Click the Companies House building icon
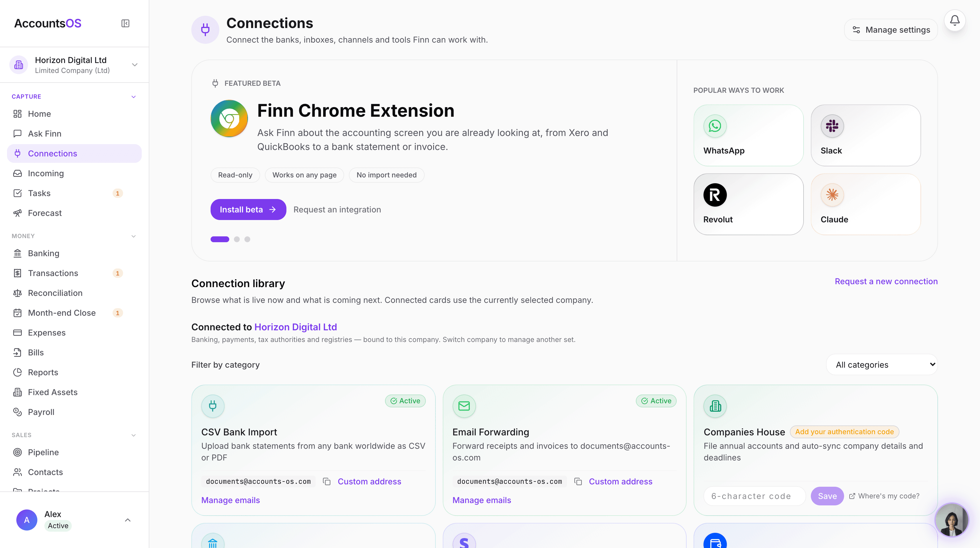Screen dimensions: 980x548 (715, 406)
